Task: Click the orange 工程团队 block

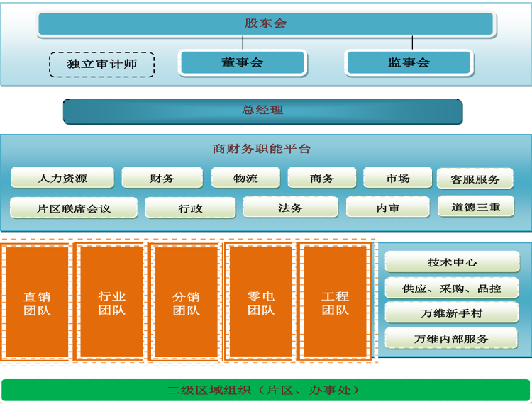Action: coord(335,303)
